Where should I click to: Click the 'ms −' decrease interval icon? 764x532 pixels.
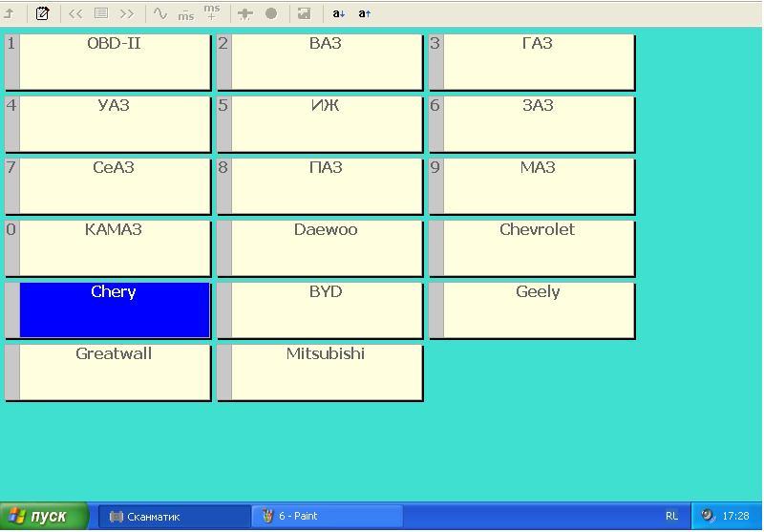185,15
